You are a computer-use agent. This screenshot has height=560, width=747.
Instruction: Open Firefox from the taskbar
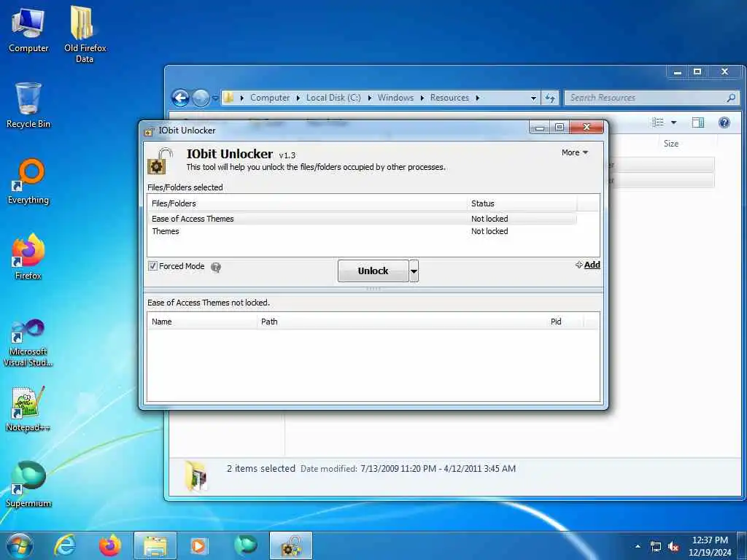tap(110, 545)
